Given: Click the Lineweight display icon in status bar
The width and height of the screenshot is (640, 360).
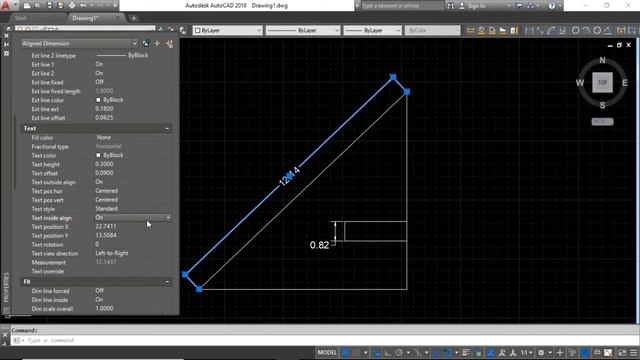Looking at the screenshot, I should [466, 353].
